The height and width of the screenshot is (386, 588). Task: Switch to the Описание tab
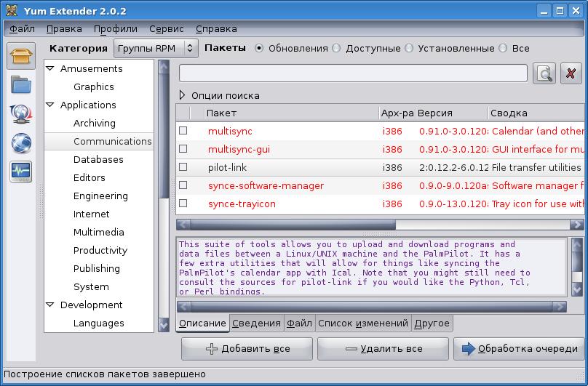[x=202, y=323]
